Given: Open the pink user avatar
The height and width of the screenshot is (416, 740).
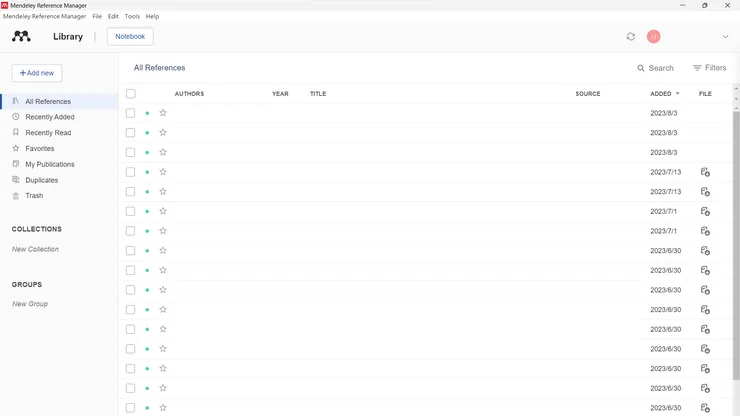Looking at the screenshot, I should coord(653,36).
